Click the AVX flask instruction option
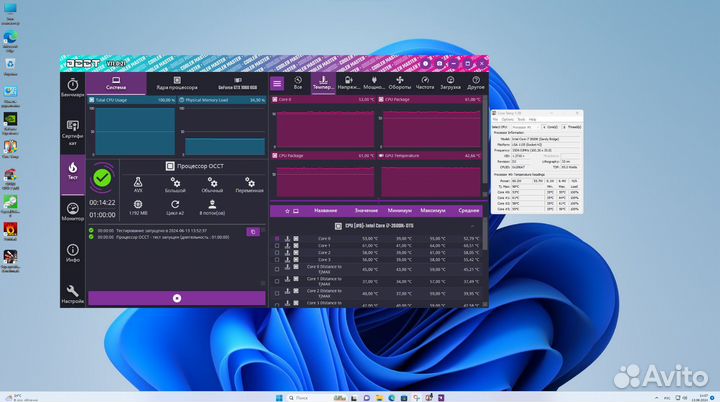The image size is (720, 402). [x=138, y=185]
